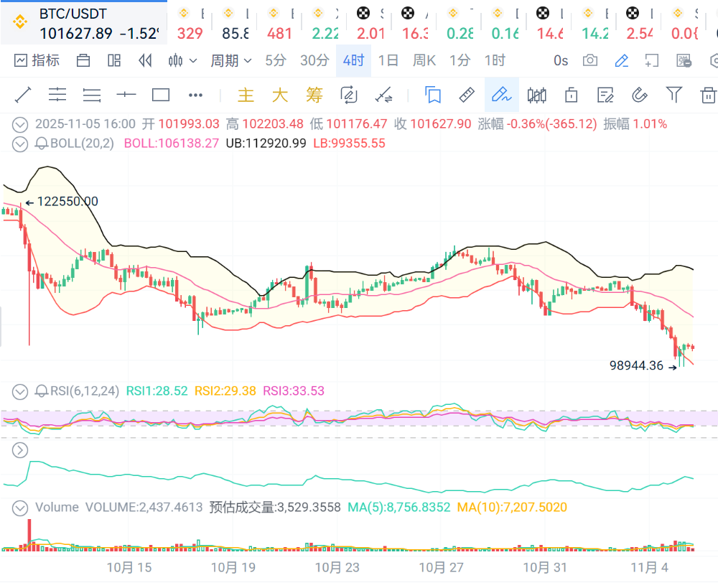Expand the collapsed indicator below RSI
Viewport: 718px width, 588px height.
[20, 450]
